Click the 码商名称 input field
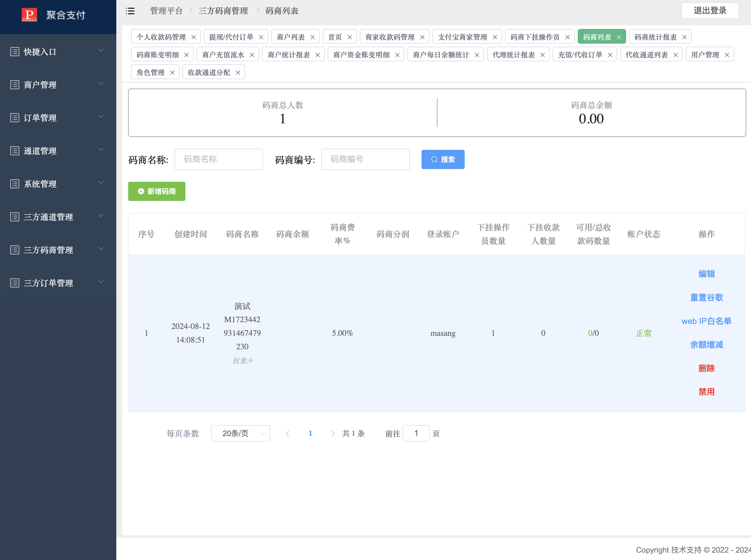 (218, 159)
